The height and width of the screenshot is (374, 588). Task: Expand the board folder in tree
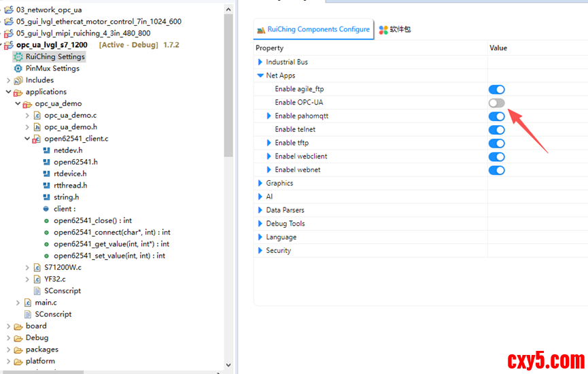tap(9, 326)
